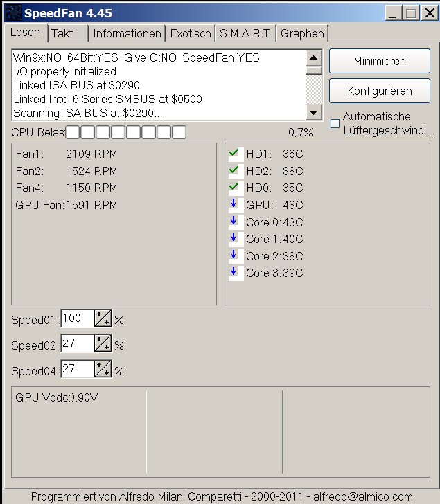Click the first CPU load bar segment
Image resolution: width=440 pixels, height=504 pixels.
[x=73, y=132]
